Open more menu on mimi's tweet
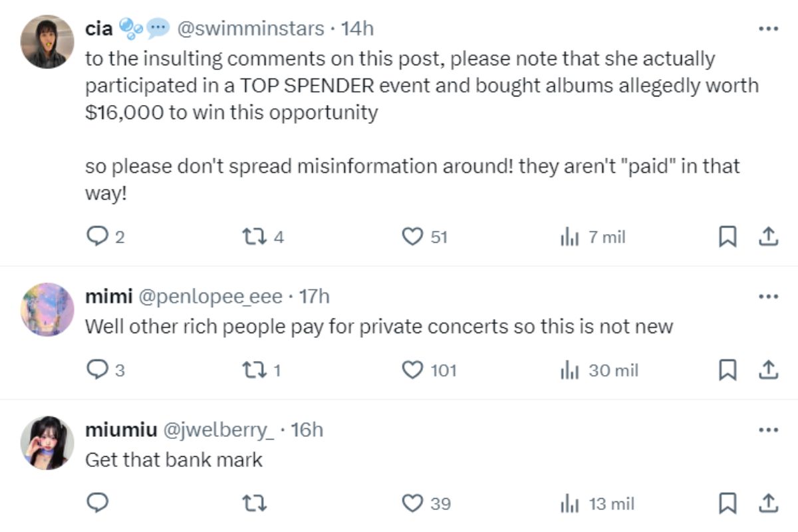The height and width of the screenshot is (532, 798). (768, 297)
